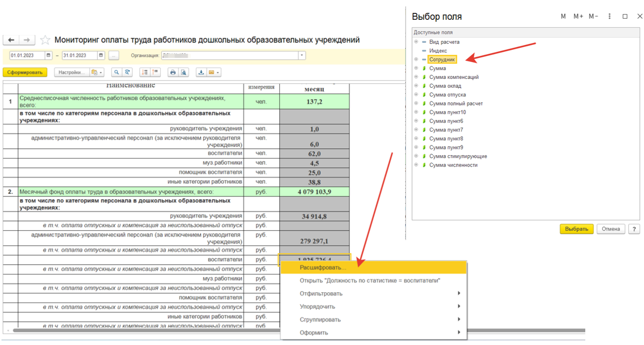Open the start date calendar picker

click(48, 56)
